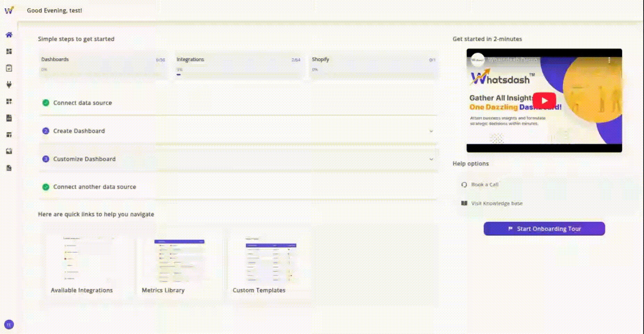644x334 pixels.
Task: Expand the Create Dashboard step
Action: coord(431,131)
